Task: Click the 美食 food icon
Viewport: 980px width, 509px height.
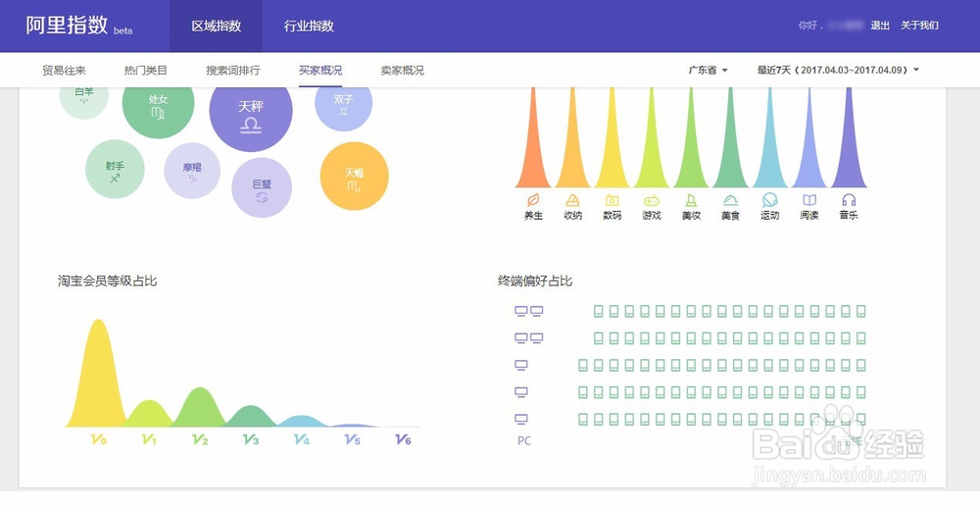Action: [730, 200]
